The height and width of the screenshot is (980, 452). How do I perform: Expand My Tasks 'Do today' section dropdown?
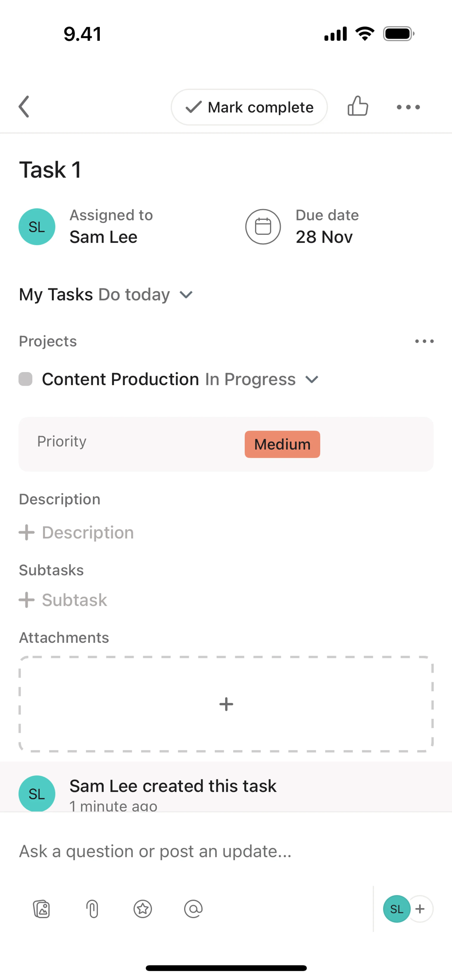click(x=186, y=295)
